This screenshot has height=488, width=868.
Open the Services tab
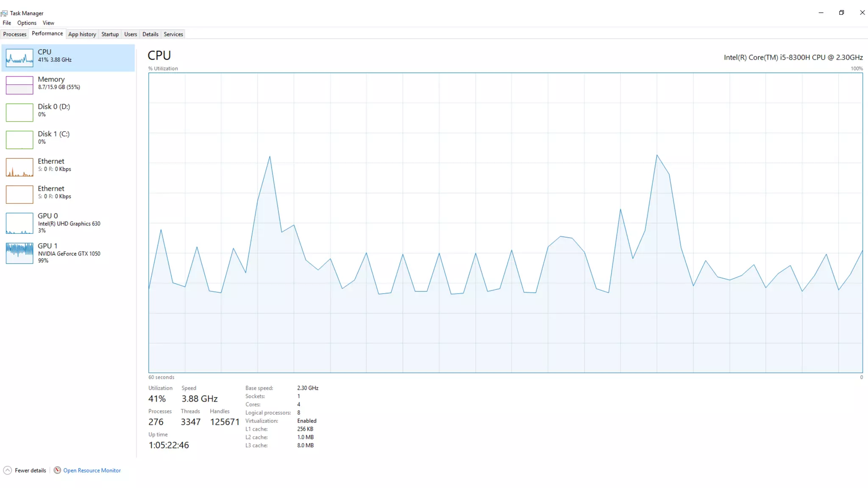[x=173, y=34]
